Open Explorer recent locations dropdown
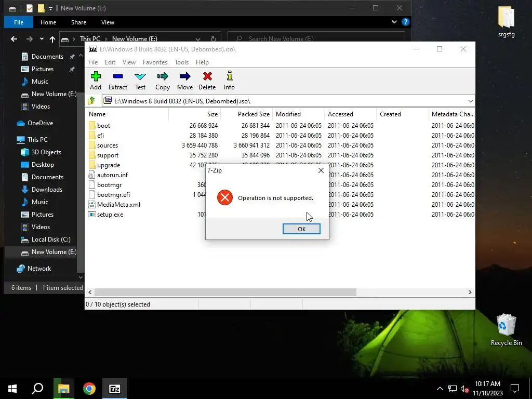Screen dimensions: 532x399 pyautogui.click(x=42, y=39)
